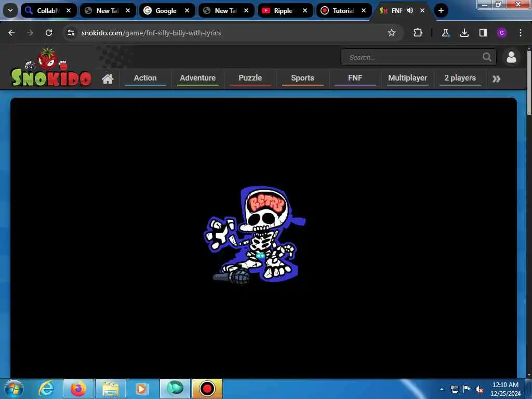Open the Adventure games category
The height and width of the screenshot is (399, 532).
tap(198, 78)
